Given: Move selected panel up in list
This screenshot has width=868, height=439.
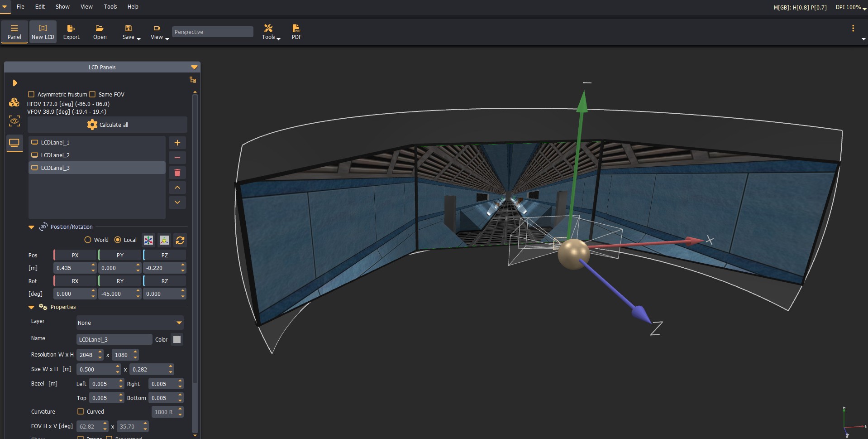Looking at the screenshot, I should 177,188.
